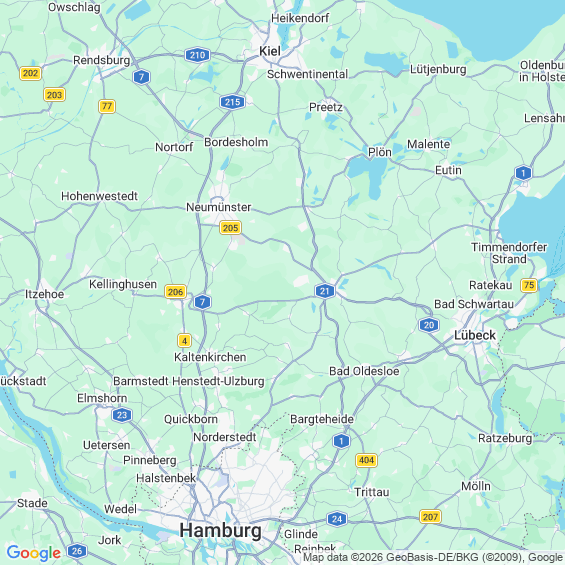
Task: Click the A215 highway shield south of Kiel
Action: pos(232,102)
